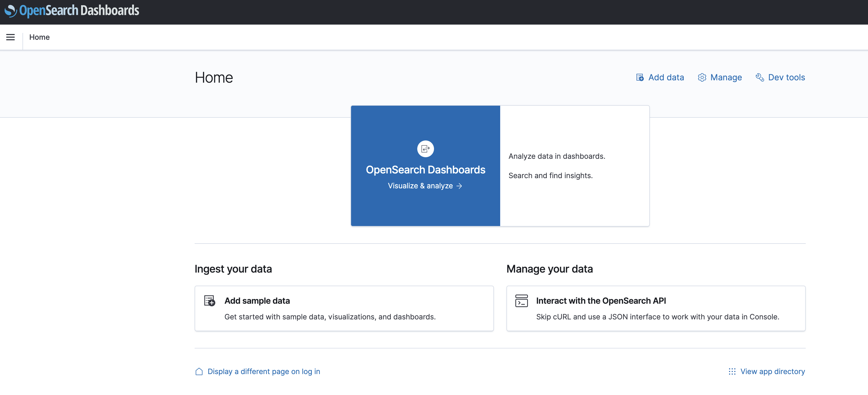Image resolution: width=868 pixels, height=395 pixels.
Task: Click the home icon beside Display a different page
Action: tap(199, 371)
